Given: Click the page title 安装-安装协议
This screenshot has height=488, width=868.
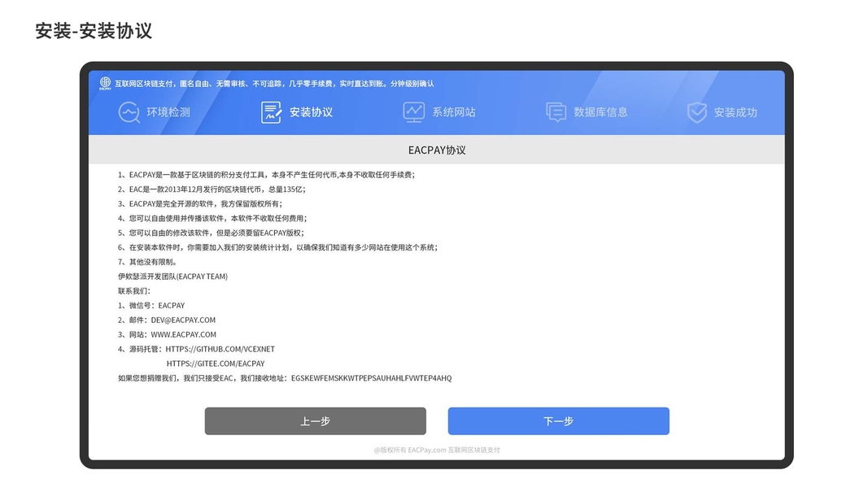Looking at the screenshot, I should click(x=94, y=30).
